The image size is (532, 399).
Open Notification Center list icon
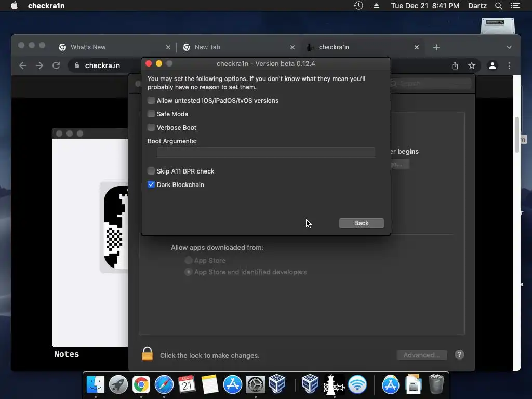[515, 6]
